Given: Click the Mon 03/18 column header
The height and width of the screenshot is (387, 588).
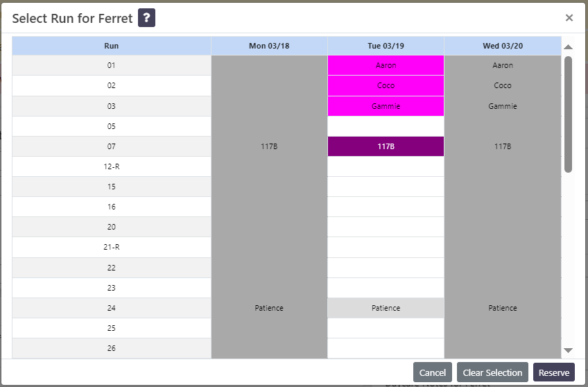Looking at the screenshot, I should [x=269, y=46].
